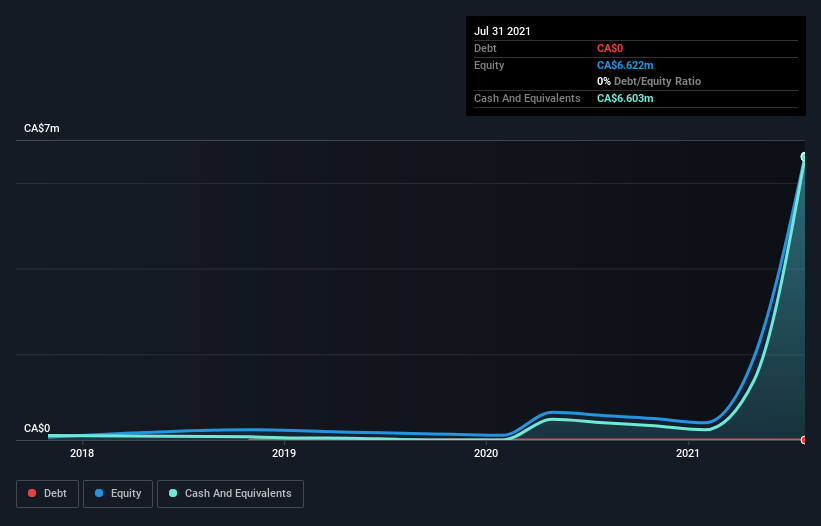Click the CA$6.622m equity value

[625, 65]
